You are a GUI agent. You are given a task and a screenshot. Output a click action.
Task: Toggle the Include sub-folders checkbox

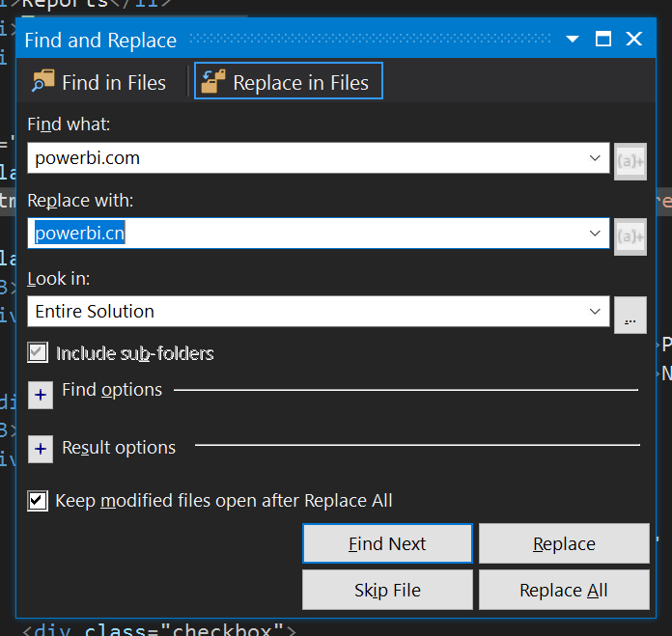point(38,353)
